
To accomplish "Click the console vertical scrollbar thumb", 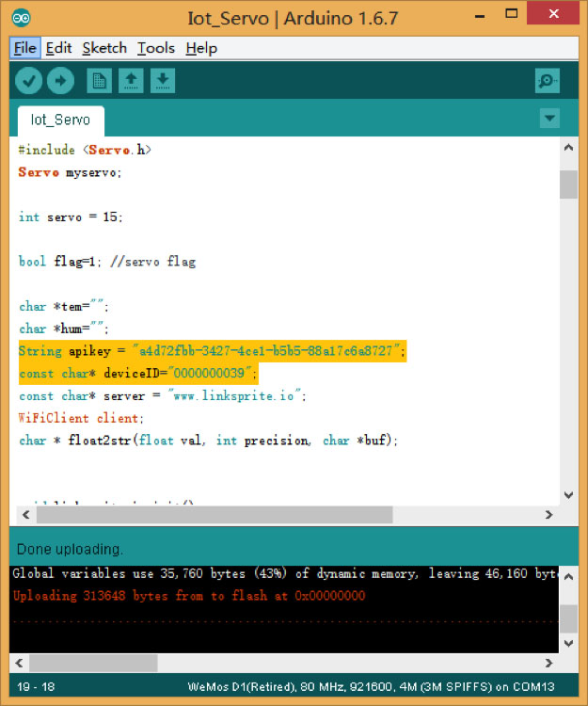I will click(568, 618).
